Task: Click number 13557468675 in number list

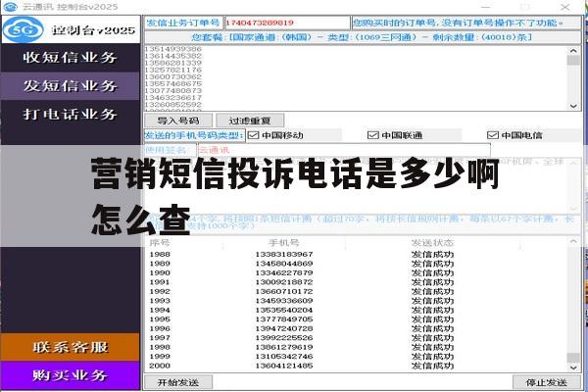Action: point(172,83)
